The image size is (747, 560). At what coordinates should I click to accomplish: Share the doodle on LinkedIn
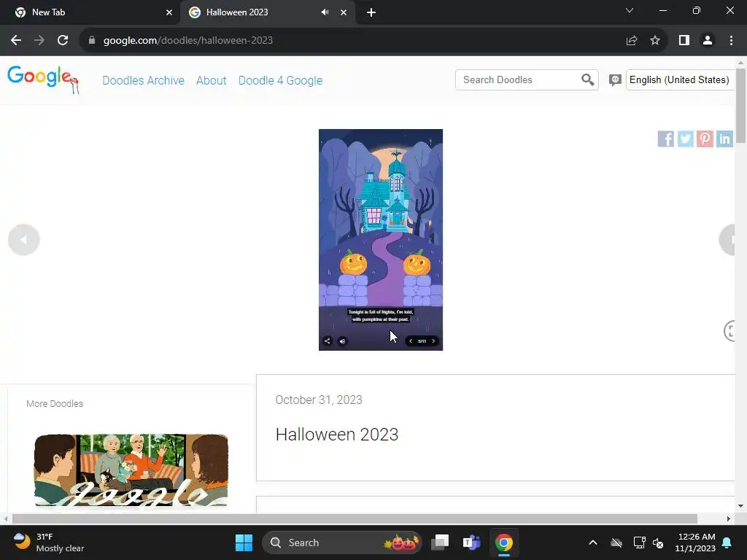(724, 139)
